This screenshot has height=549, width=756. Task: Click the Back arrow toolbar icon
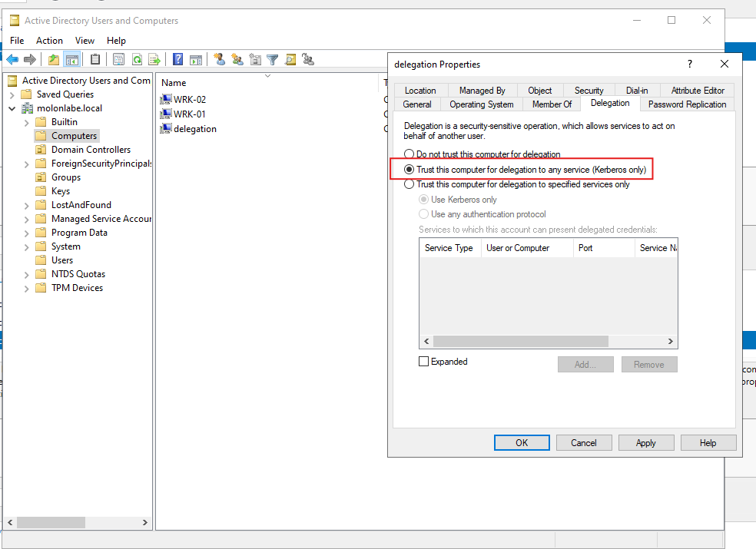tap(12, 59)
